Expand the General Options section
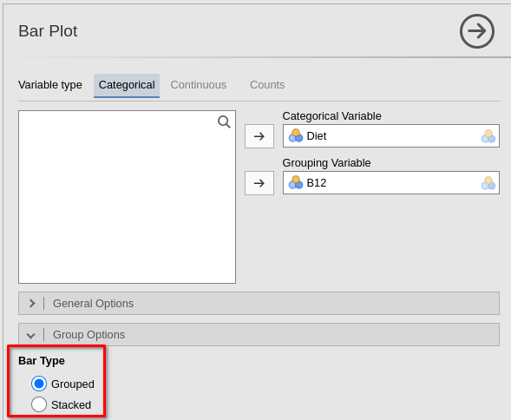The height and width of the screenshot is (420, 511). 259,303
